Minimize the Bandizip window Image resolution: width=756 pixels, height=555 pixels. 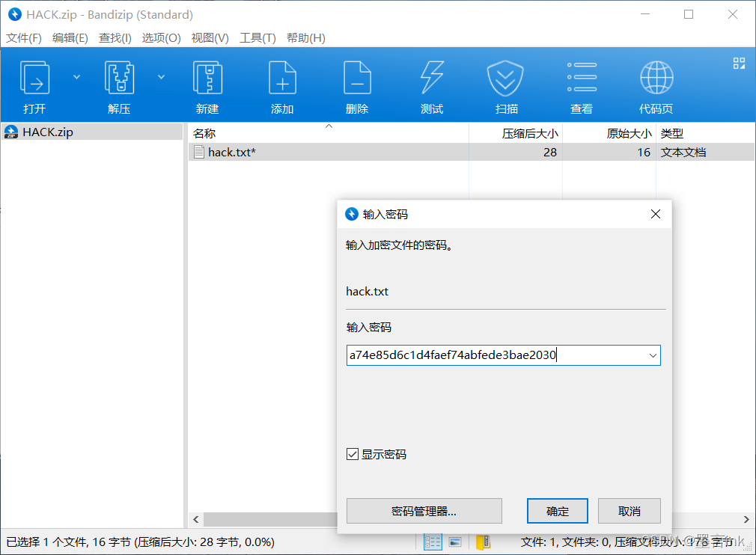[x=644, y=14]
